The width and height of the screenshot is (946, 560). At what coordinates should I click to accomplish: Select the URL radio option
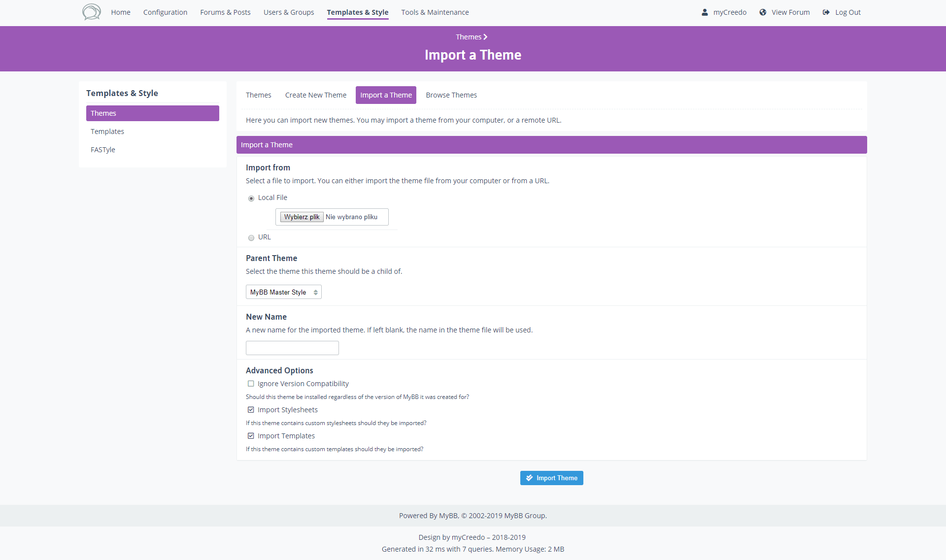coord(251,238)
